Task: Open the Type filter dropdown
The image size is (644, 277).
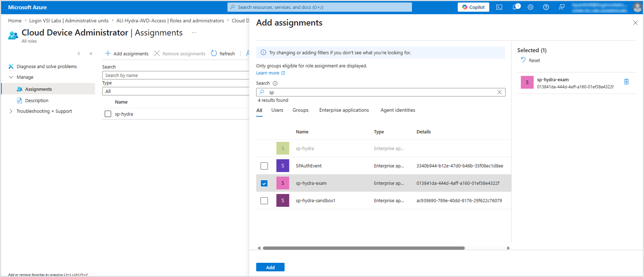Action: click(x=176, y=91)
